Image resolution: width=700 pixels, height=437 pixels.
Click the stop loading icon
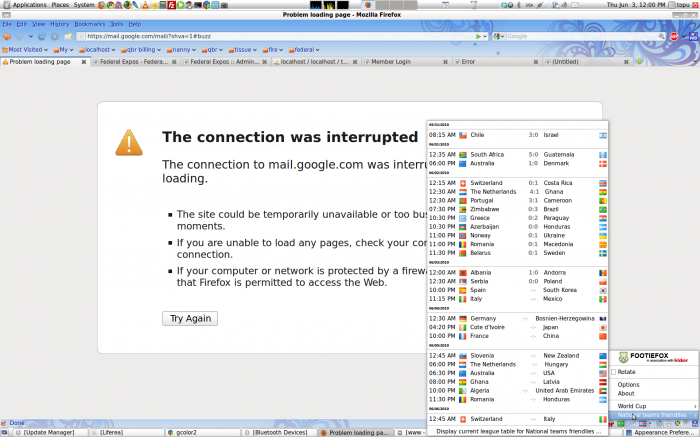coord(54,37)
